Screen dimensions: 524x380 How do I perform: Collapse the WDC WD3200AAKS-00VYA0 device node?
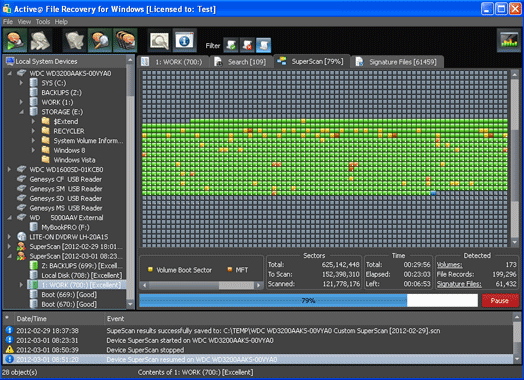[9, 73]
